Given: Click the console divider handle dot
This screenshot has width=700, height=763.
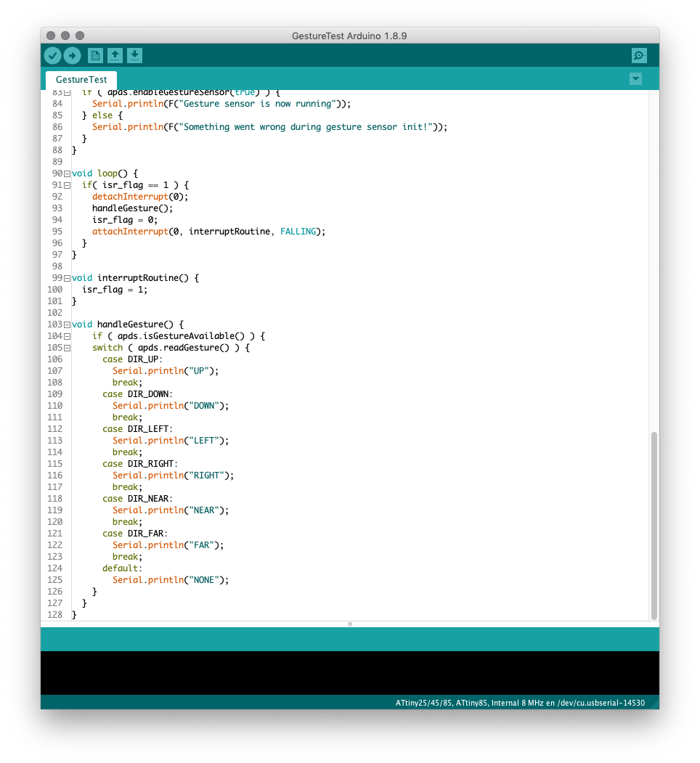Looking at the screenshot, I should click(x=349, y=624).
